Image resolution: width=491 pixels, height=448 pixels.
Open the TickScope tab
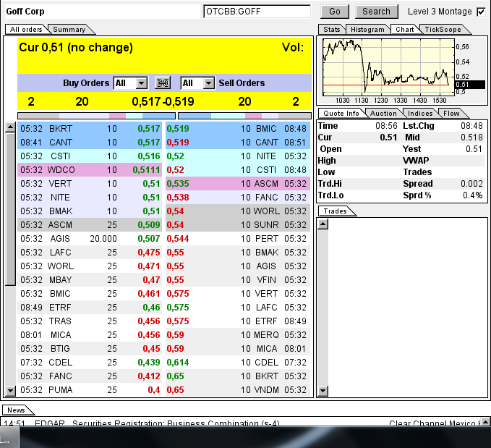443,30
